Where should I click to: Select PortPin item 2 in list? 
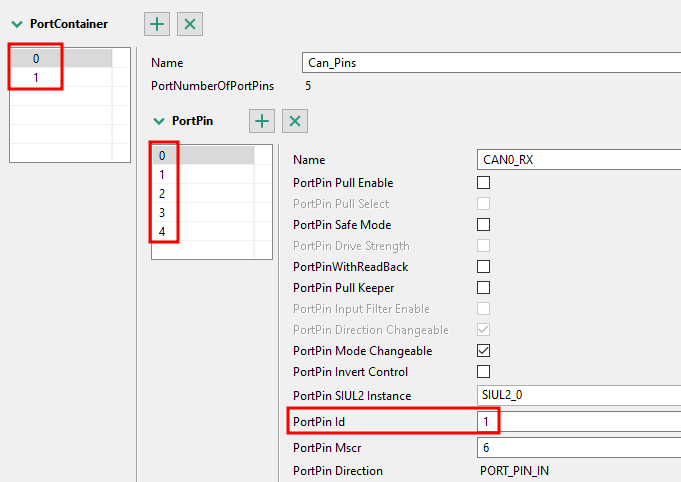[162, 194]
